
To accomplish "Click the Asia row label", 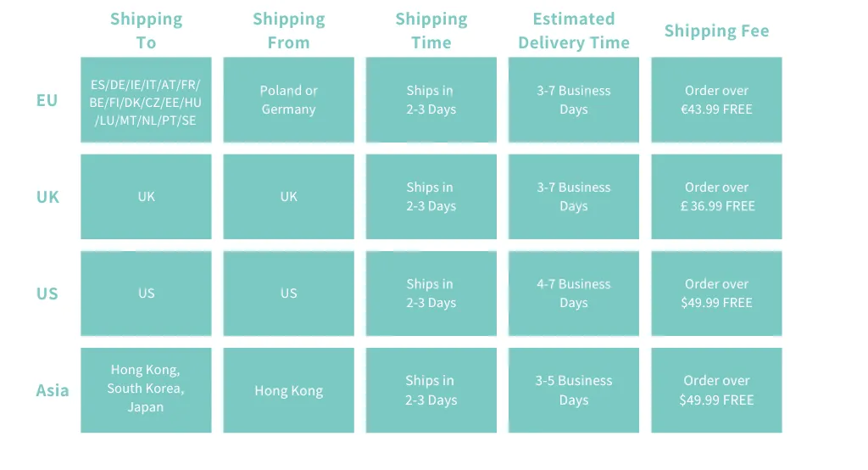I will pyautogui.click(x=53, y=390).
